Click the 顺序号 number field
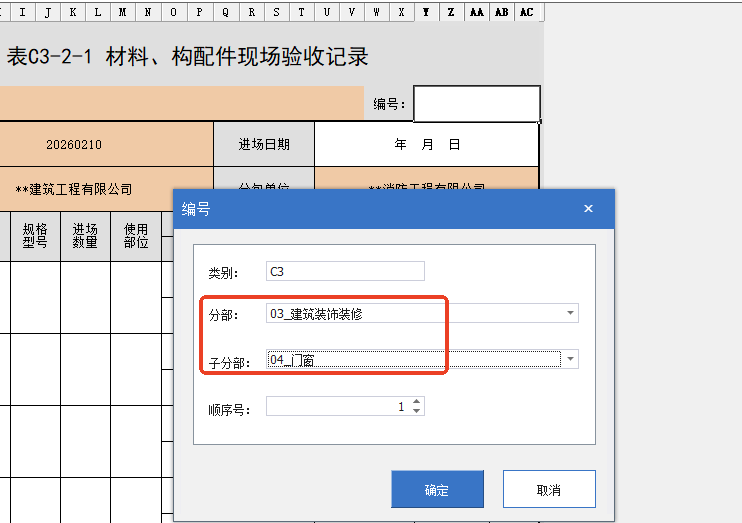The height and width of the screenshot is (523, 742). tap(337, 407)
